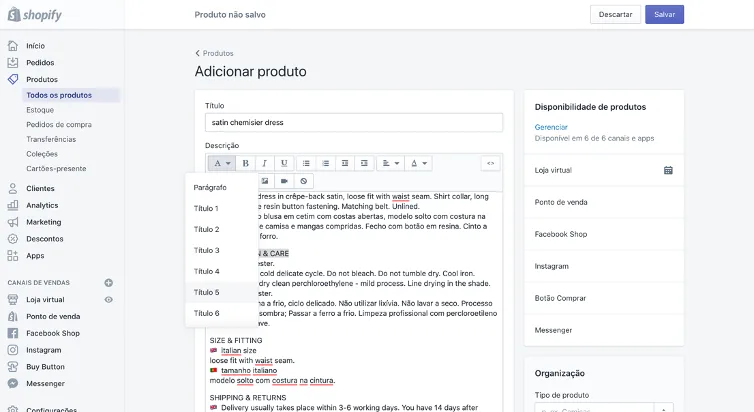The width and height of the screenshot is (754, 412).
Task: Go back via the Produtos breadcrumb
Action: [x=214, y=53]
